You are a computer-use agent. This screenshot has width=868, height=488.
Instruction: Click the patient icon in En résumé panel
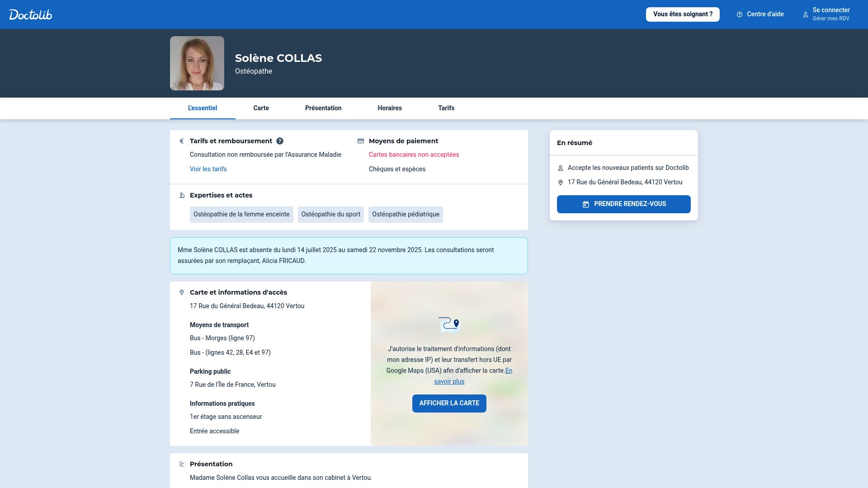click(561, 168)
